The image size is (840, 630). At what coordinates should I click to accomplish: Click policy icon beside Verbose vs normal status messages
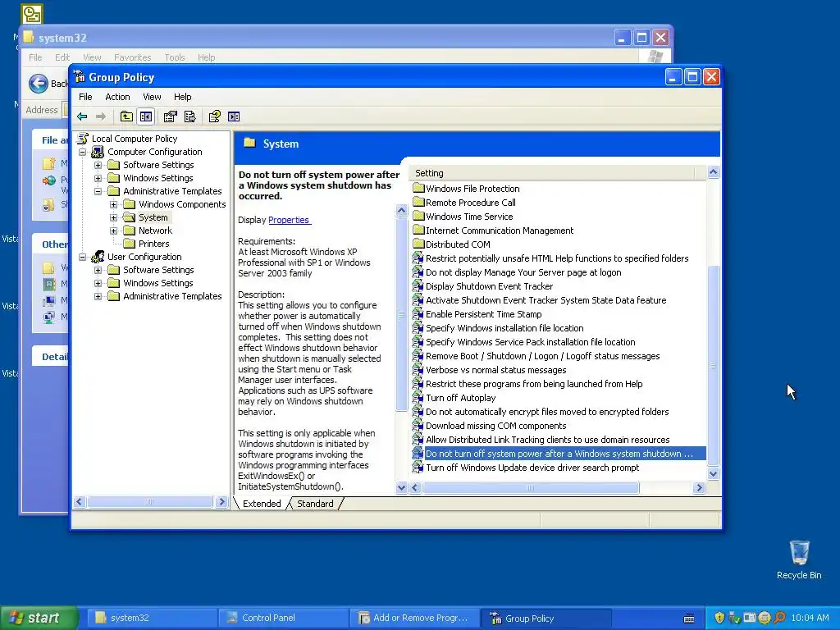pos(418,370)
